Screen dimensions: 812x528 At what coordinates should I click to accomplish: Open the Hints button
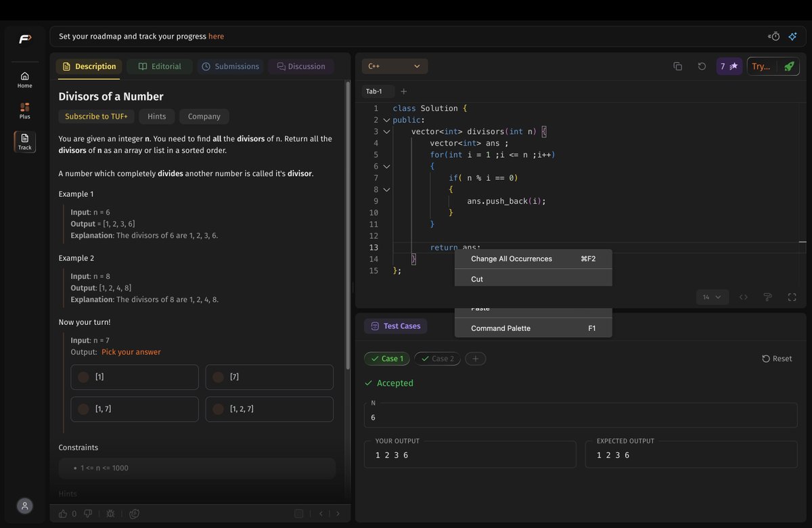pos(157,116)
